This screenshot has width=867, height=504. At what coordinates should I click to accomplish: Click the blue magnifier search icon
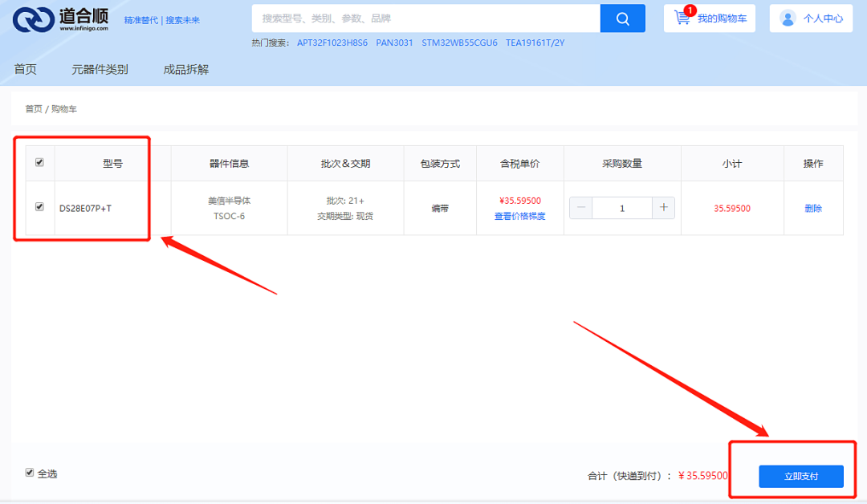623,18
